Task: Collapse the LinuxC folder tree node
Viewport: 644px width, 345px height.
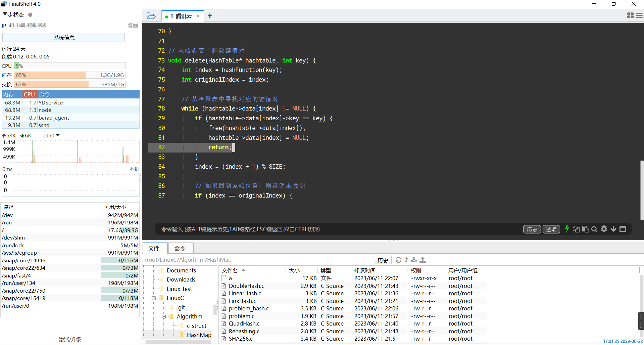Action: [153, 298]
